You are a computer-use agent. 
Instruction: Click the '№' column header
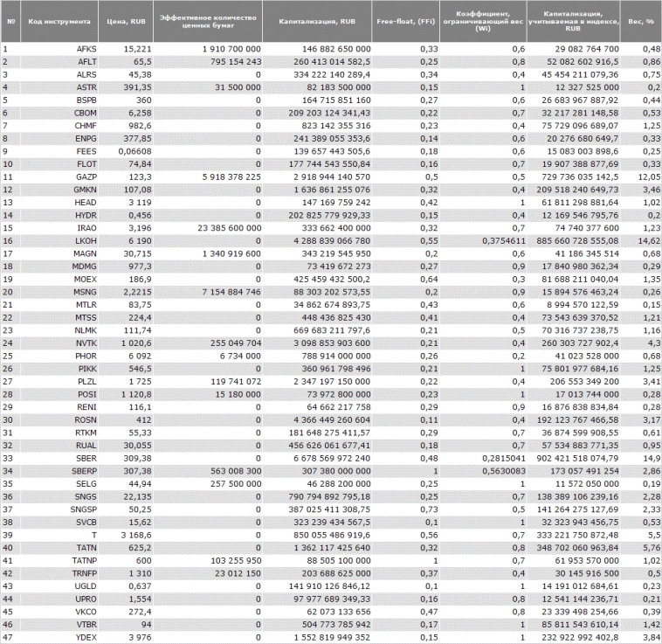point(10,21)
